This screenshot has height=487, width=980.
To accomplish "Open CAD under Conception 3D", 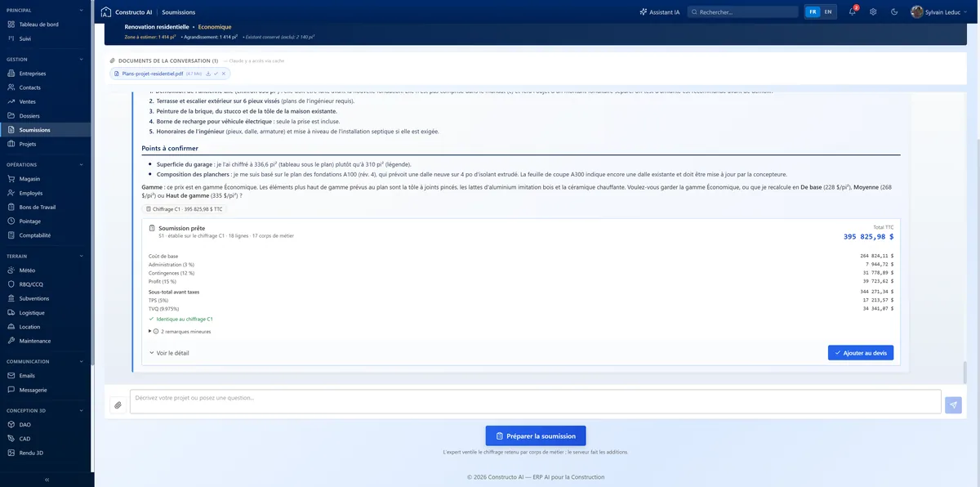I will click(x=46, y=439).
